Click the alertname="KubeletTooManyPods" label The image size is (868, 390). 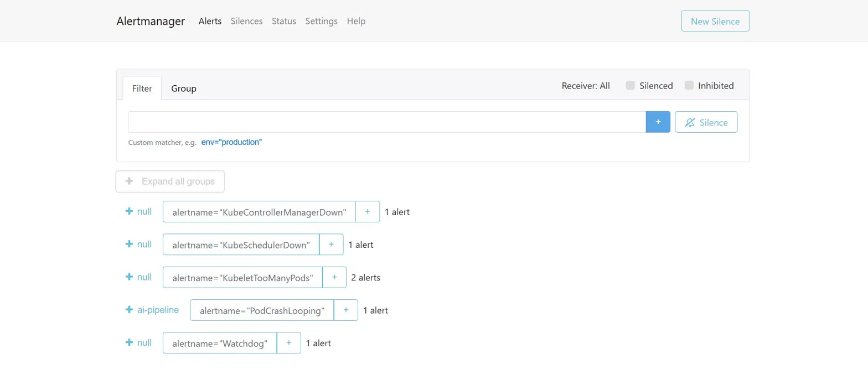pyautogui.click(x=243, y=278)
